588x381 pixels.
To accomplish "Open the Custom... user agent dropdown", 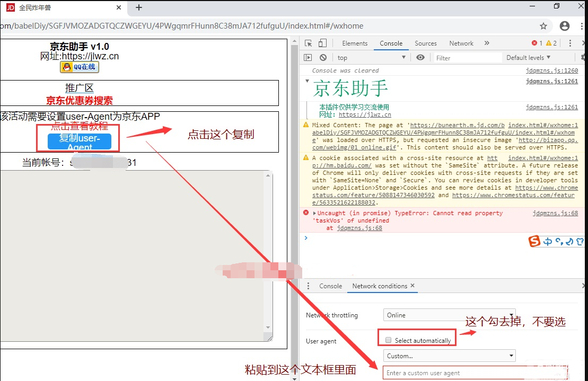I will pos(449,356).
